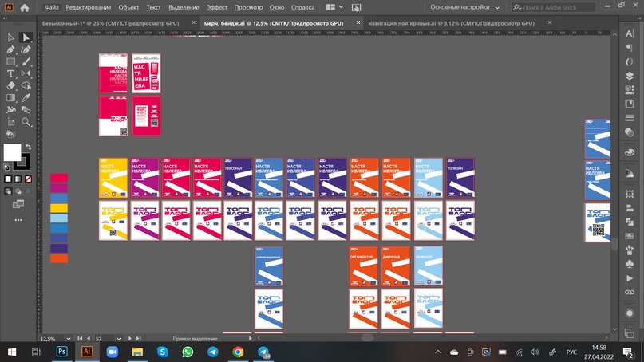This screenshot has height=362, width=644.
Task: Open the artboard number dropdown
Action: (x=117, y=339)
